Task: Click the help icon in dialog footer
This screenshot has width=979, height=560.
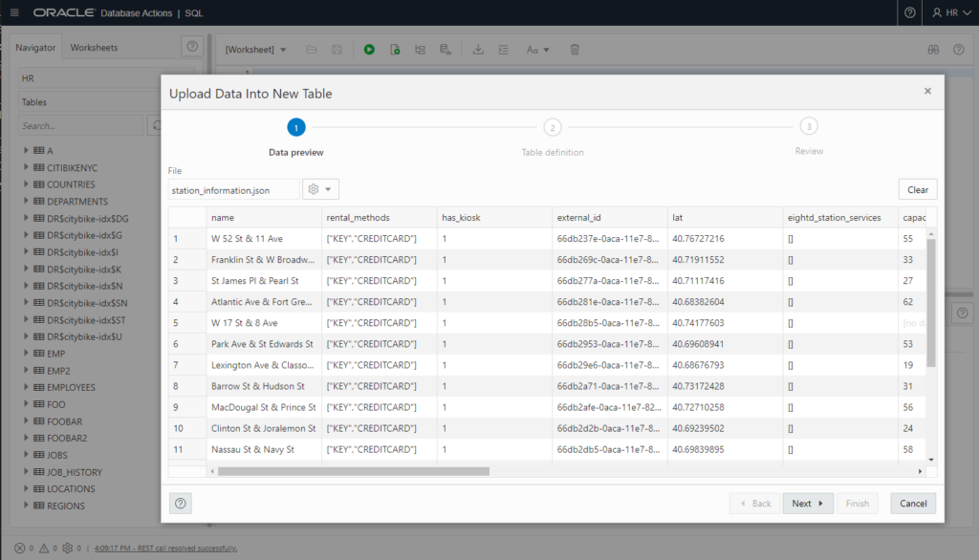Action: 181,504
